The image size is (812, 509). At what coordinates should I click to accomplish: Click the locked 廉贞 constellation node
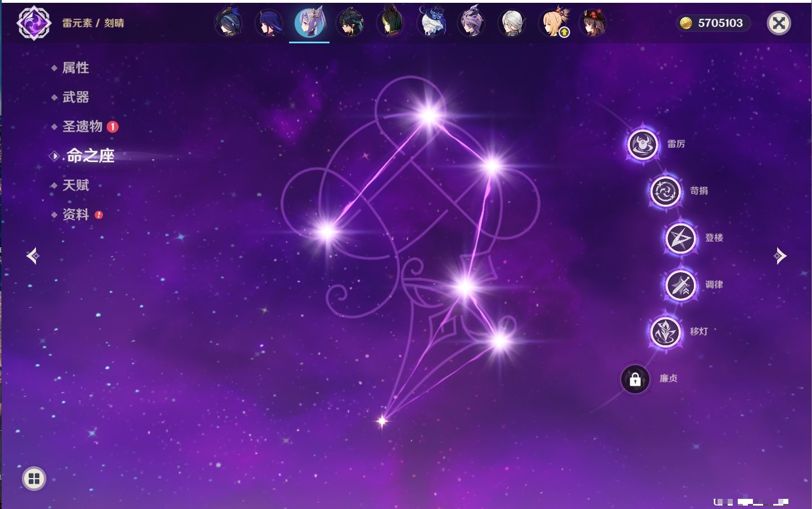(635, 379)
